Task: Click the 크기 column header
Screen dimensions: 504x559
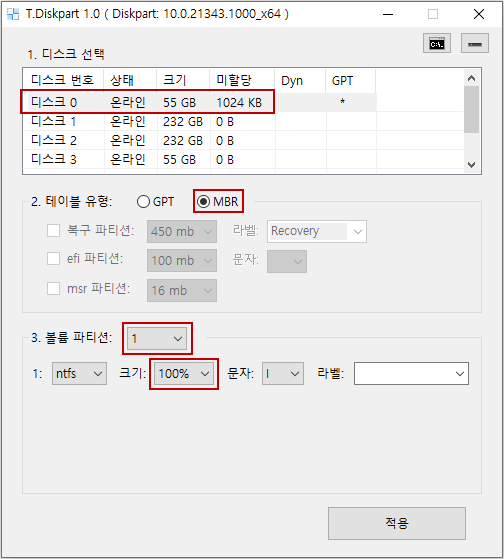Action: pyautogui.click(x=183, y=81)
